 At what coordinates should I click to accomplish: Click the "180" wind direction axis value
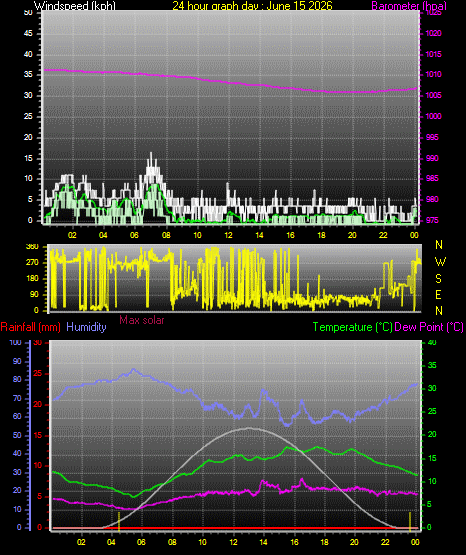click(32, 279)
